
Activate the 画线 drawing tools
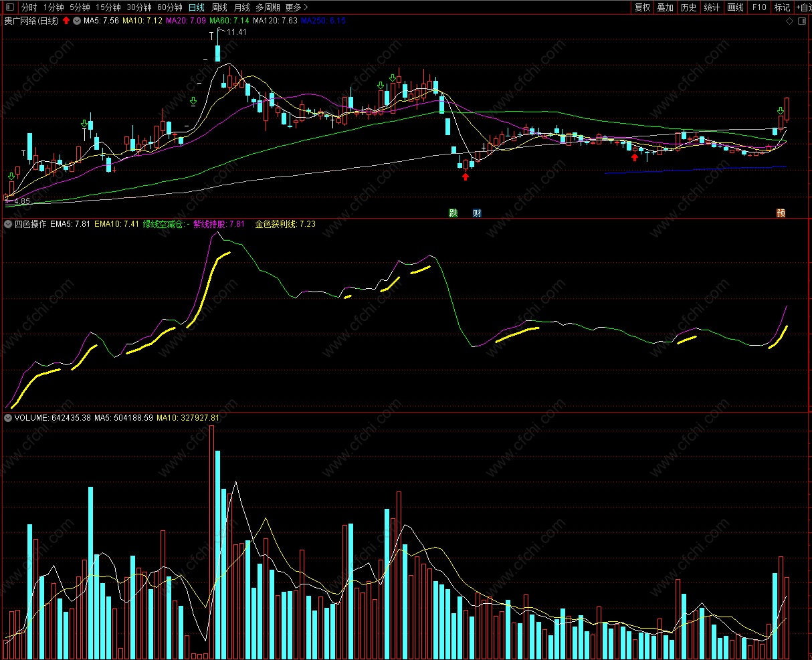point(736,7)
